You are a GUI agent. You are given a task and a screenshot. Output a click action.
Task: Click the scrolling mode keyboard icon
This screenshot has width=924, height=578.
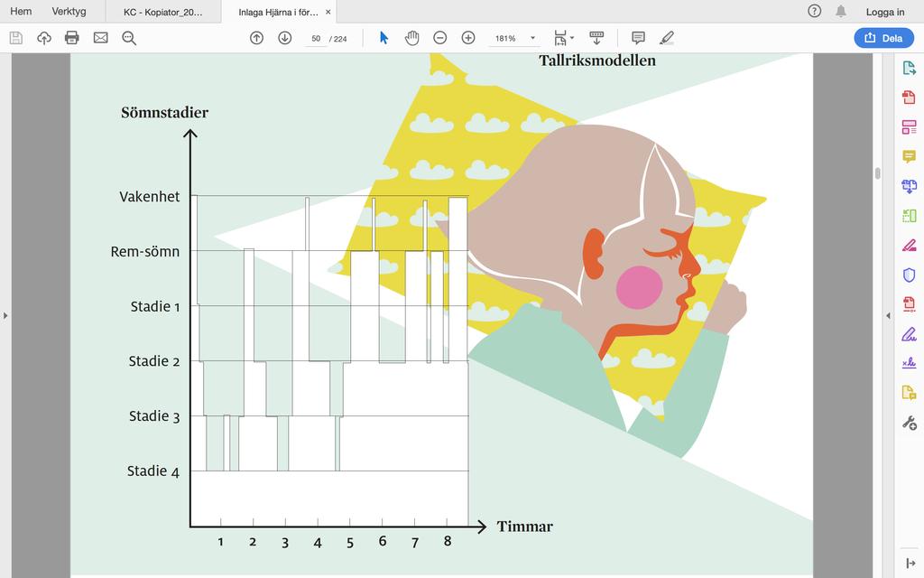[596, 38]
